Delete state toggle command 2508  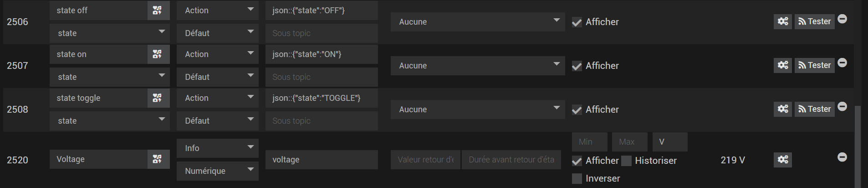click(842, 106)
